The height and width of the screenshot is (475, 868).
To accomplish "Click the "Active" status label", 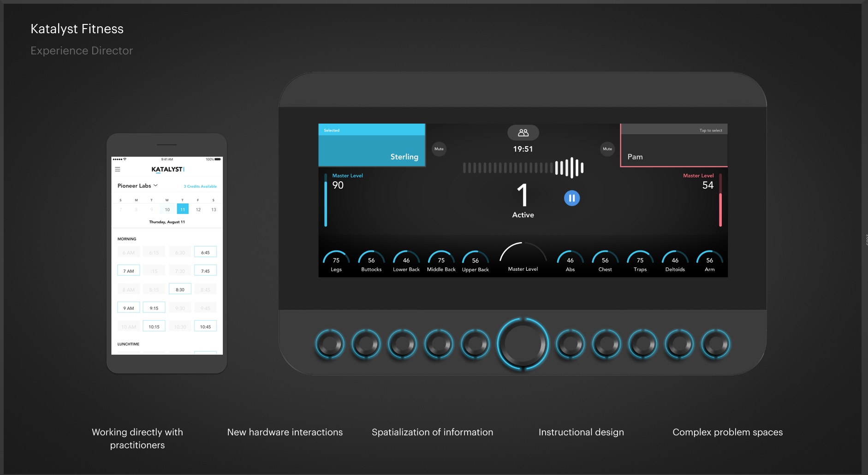I will click(523, 215).
